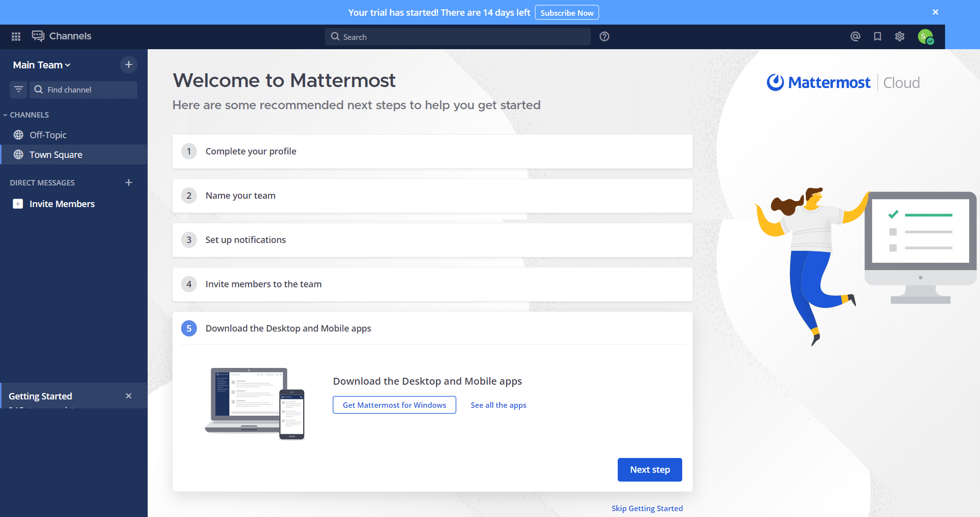980x517 pixels.
Task: Open the Town Square channel
Action: coord(74,154)
